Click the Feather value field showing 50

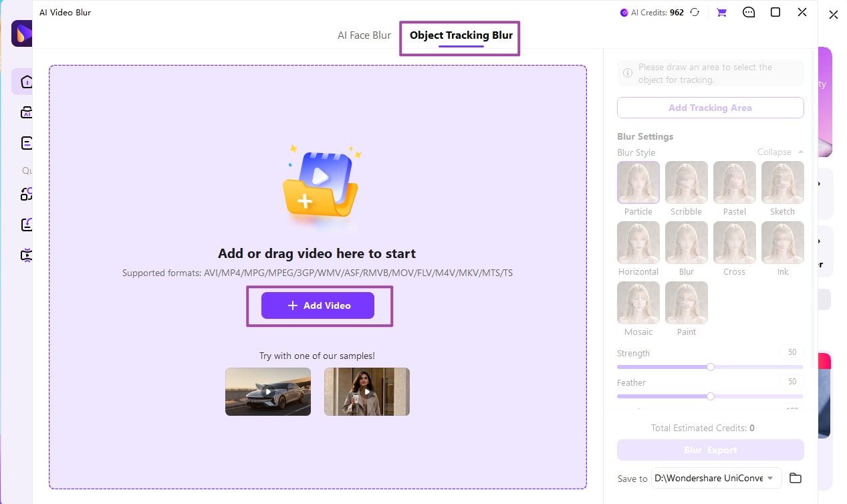[x=792, y=382]
